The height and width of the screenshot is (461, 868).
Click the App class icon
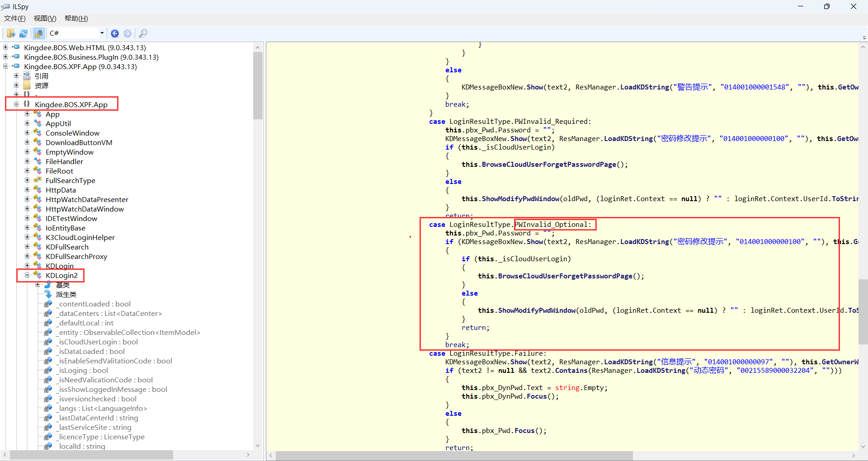click(38, 113)
